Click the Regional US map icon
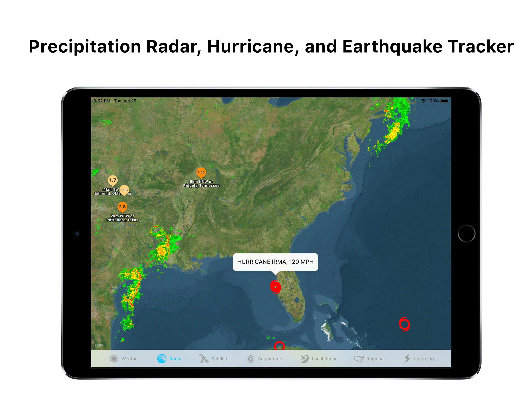Screen dimensions: 532x399 (x=359, y=359)
